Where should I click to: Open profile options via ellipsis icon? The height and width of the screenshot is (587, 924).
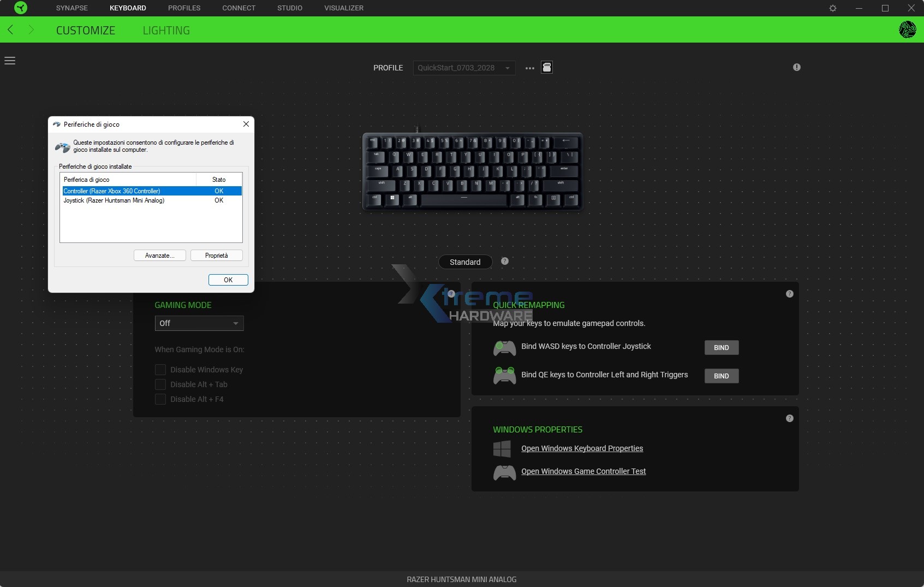coord(529,68)
